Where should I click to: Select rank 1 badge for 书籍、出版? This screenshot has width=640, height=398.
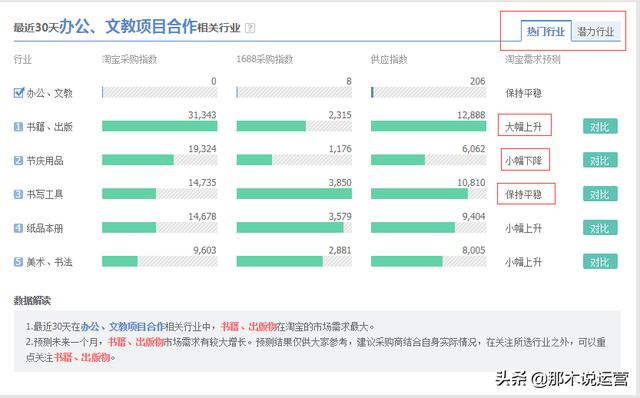click(x=18, y=127)
